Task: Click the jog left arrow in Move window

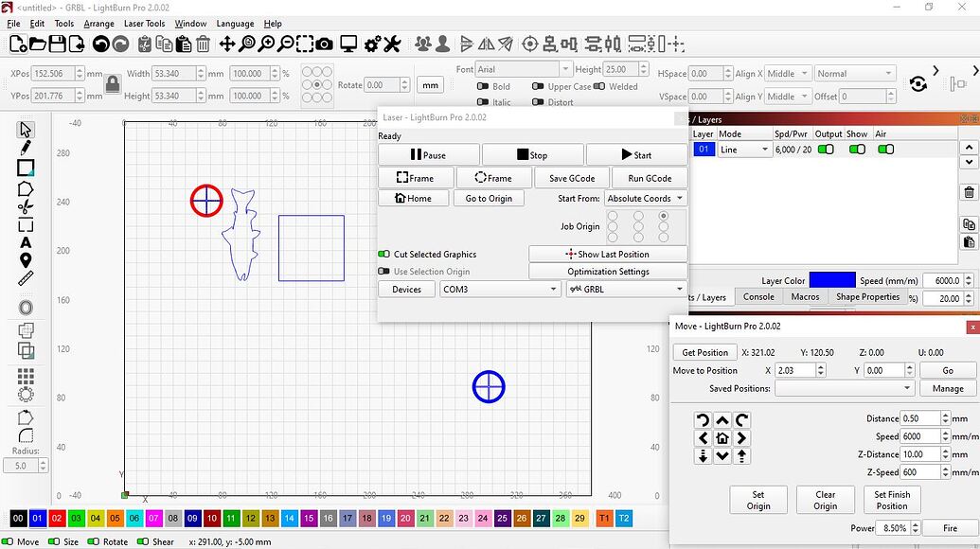Action: point(704,438)
